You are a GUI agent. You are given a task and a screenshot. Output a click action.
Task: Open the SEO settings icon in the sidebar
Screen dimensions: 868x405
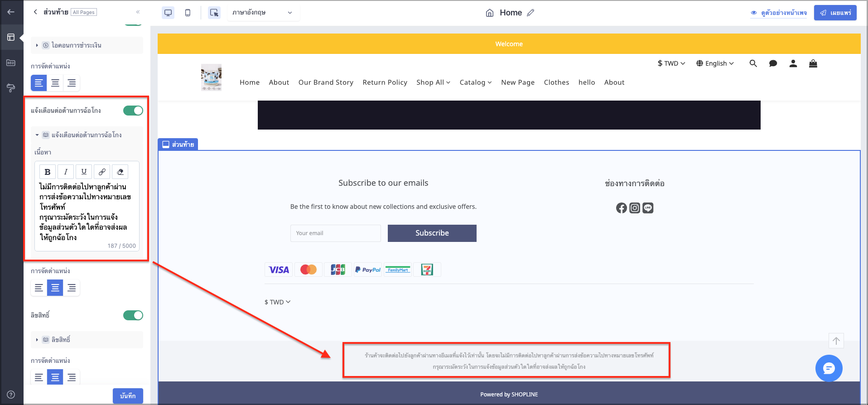pos(11,63)
